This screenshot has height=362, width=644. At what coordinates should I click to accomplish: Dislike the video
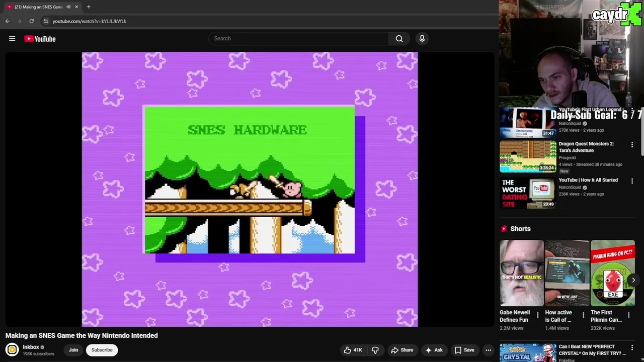coord(375,350)
